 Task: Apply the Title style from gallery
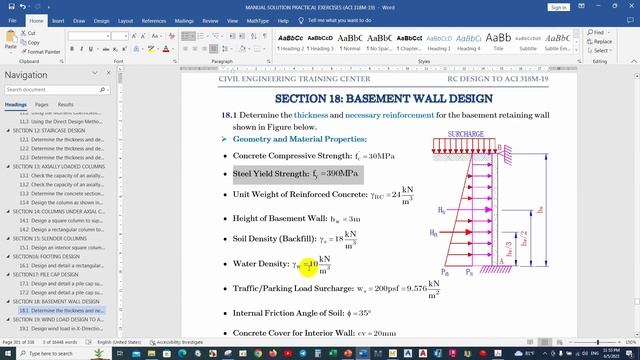[x=498, y=41]
